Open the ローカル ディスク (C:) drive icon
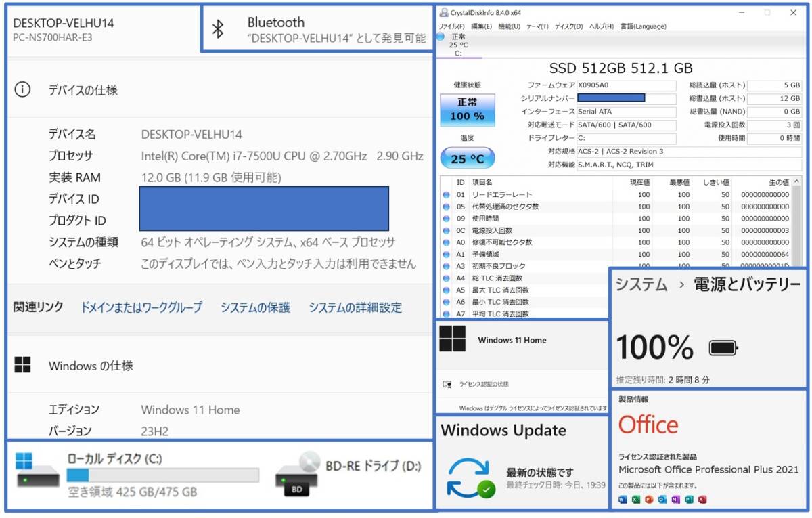The width and height of the screenshot is (812, 518). pos(38,471)
